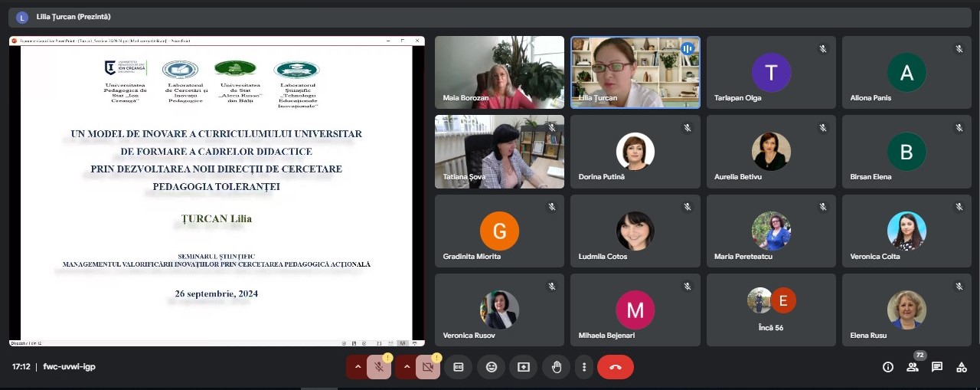The height and width of the screenshot is (390, 980).
Task: Open the three-dot more options menu
Action: 584,367
